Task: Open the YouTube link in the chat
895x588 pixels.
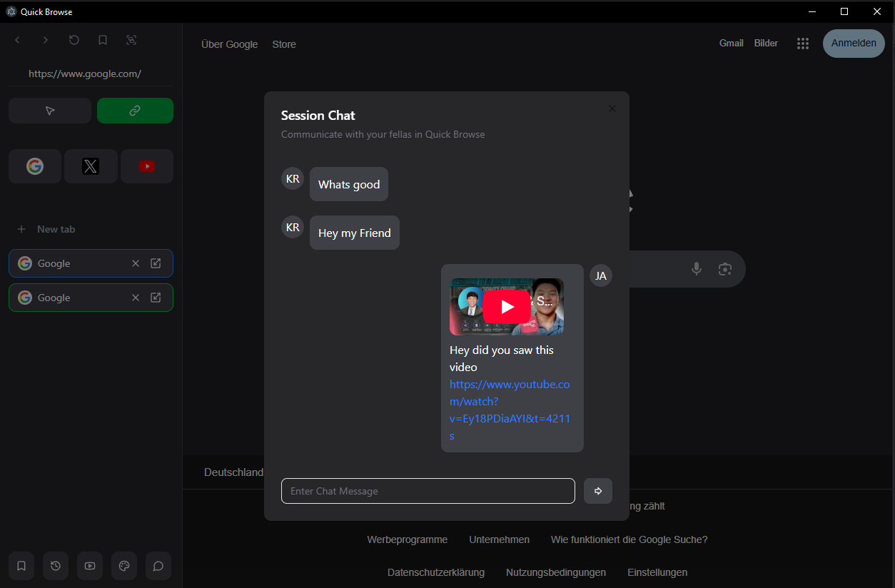Action: (x=510, y=410)
